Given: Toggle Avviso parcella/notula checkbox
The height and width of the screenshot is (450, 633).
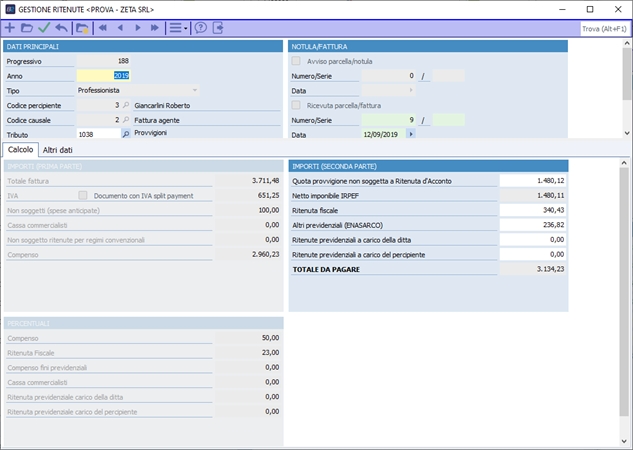Looking at the screenshot, I should pyautogui.click(x=296, y=61).
